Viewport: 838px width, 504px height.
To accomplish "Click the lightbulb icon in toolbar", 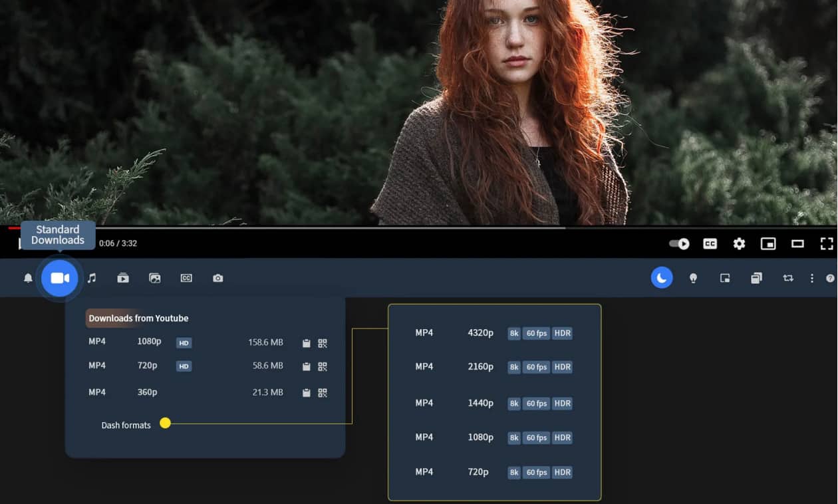I will coord(693,278).
